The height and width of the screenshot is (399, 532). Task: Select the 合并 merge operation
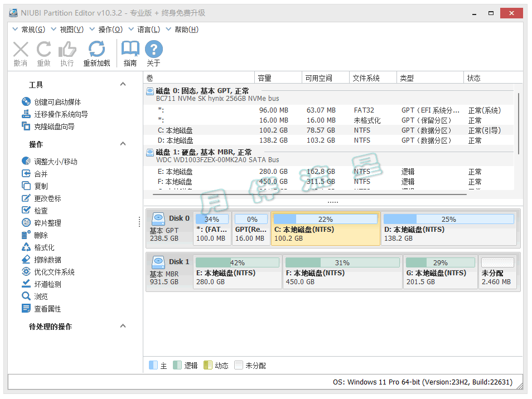(x=35, y=174)
